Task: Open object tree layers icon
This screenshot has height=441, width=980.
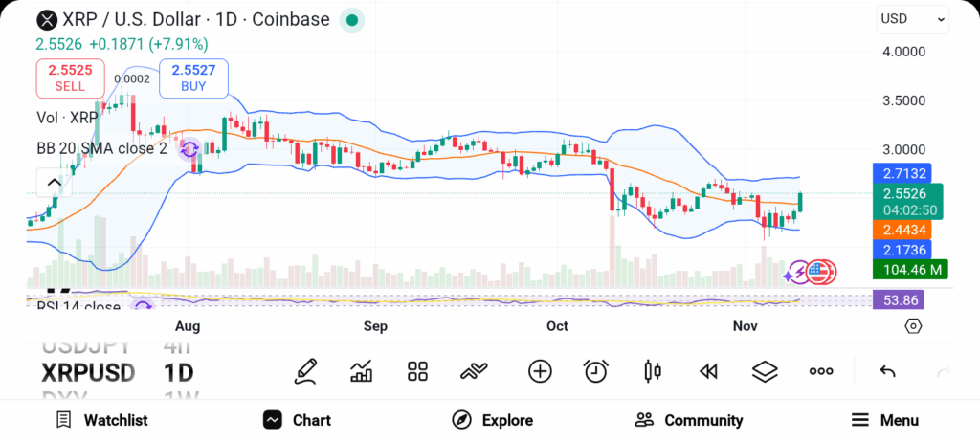Action: coord(764,371)
